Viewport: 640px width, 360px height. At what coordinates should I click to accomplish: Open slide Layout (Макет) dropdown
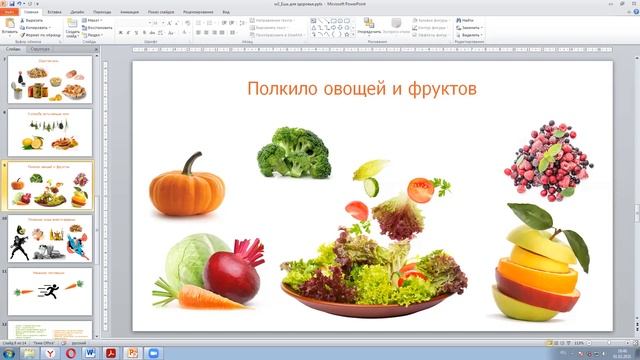pyautogui.click(x=92, y=20)
